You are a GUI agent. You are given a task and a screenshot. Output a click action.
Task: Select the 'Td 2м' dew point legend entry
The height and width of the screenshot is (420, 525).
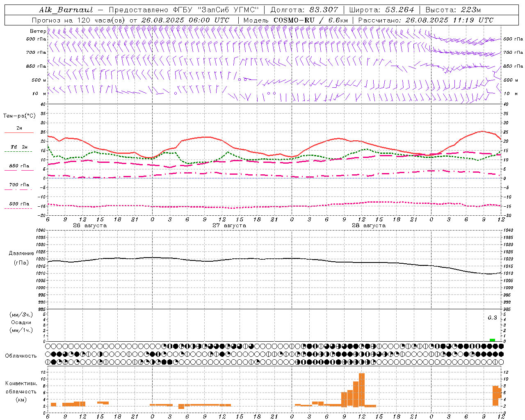19,147
